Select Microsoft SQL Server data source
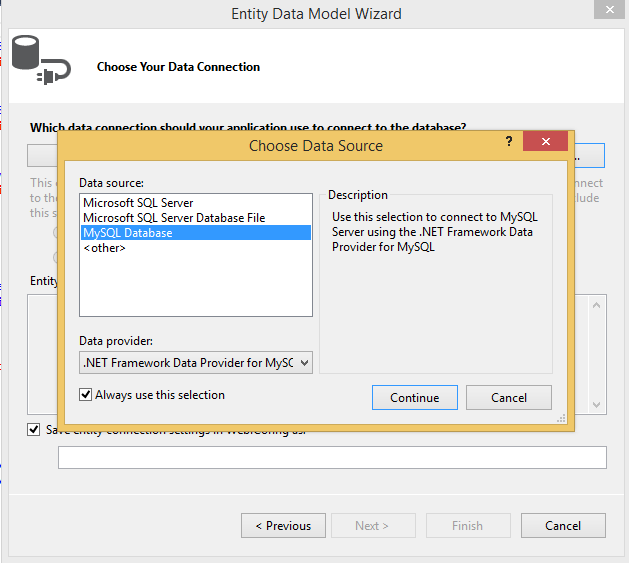Image resolution: width=629 pixels, height=563 pixels. click(x=196, y=203)
